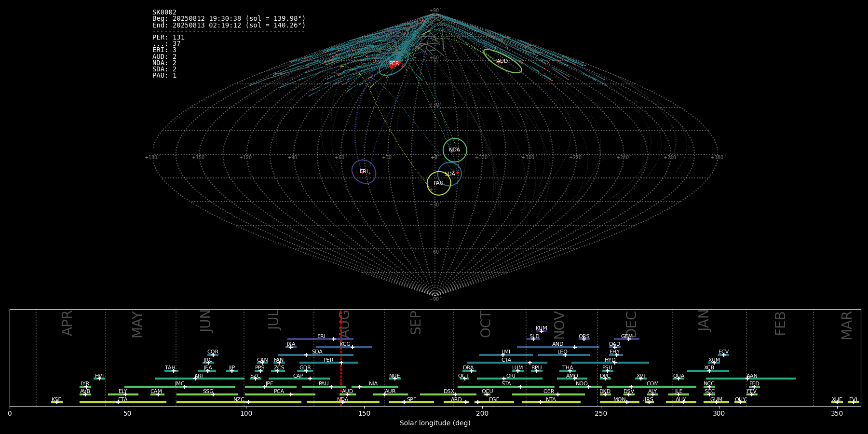Click the ECV shower label in timeline
This screenshot has height=434, width=868.
click(x=723, y=352)
